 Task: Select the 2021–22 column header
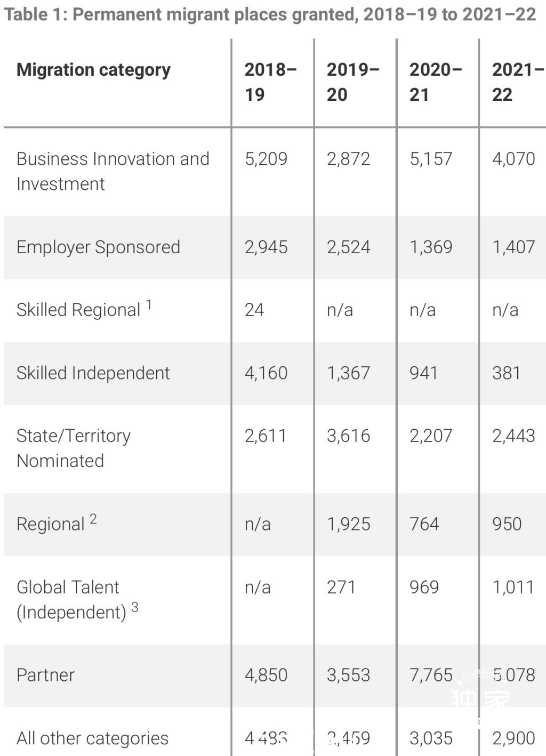[x=518, y=82]
